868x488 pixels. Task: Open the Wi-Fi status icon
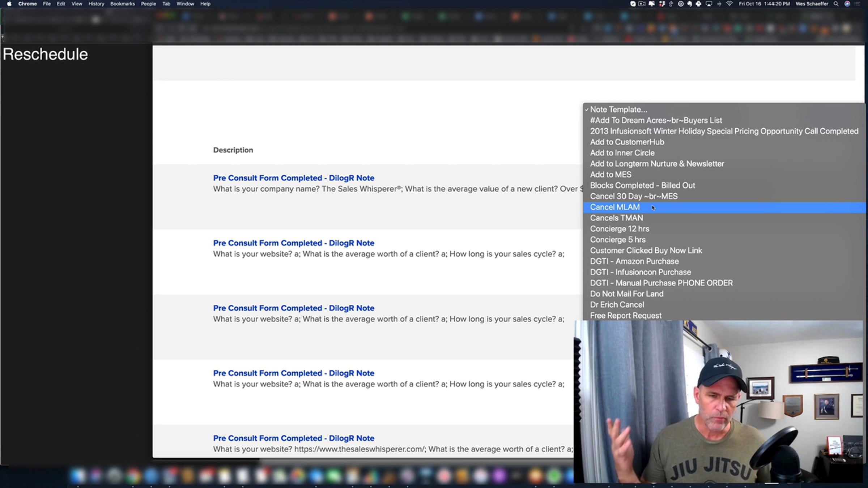729,4
